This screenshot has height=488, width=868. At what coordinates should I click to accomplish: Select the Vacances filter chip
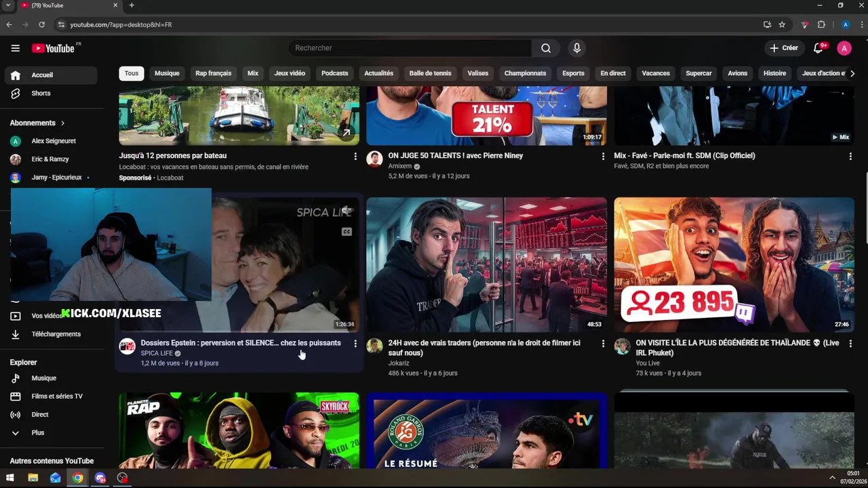[656, 73]
